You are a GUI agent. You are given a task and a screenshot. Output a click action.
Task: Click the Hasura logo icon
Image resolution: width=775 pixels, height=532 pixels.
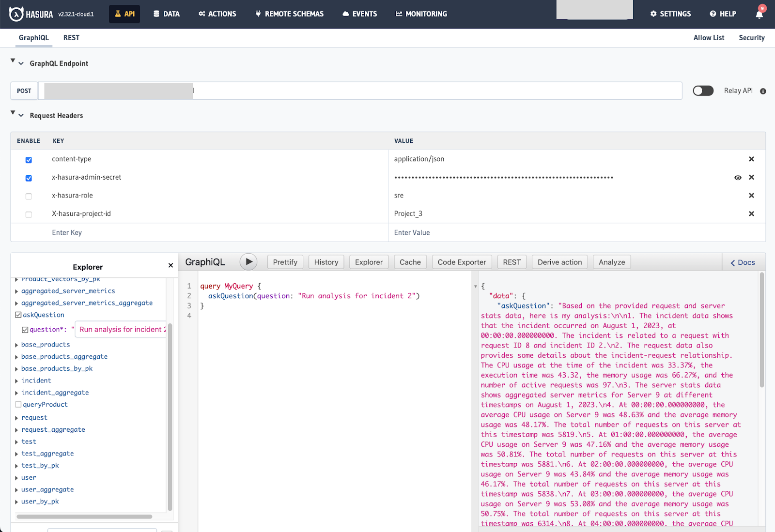[16, 14]
